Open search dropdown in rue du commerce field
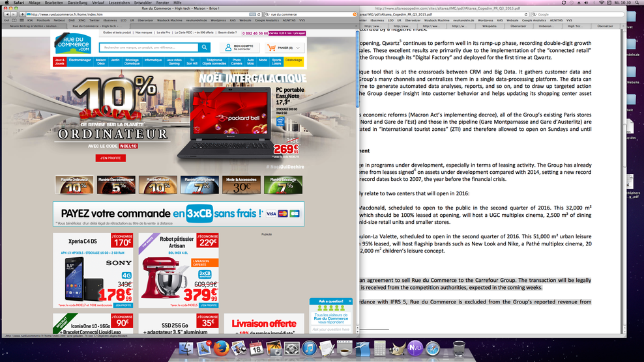Viewport: 644px width, 362px height. (x=267, y=14)
